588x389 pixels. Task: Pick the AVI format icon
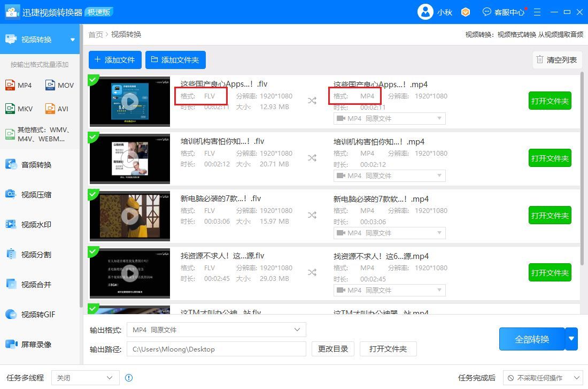pyautogui.click(x=51, y=109)
